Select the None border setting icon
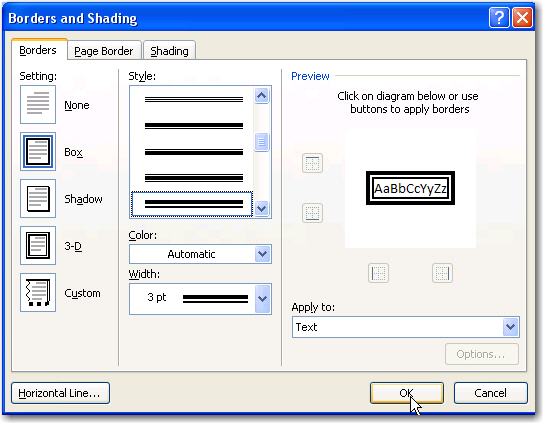Image resolution: width=543 pixels, height=423 pixels. tap(38, 104)
